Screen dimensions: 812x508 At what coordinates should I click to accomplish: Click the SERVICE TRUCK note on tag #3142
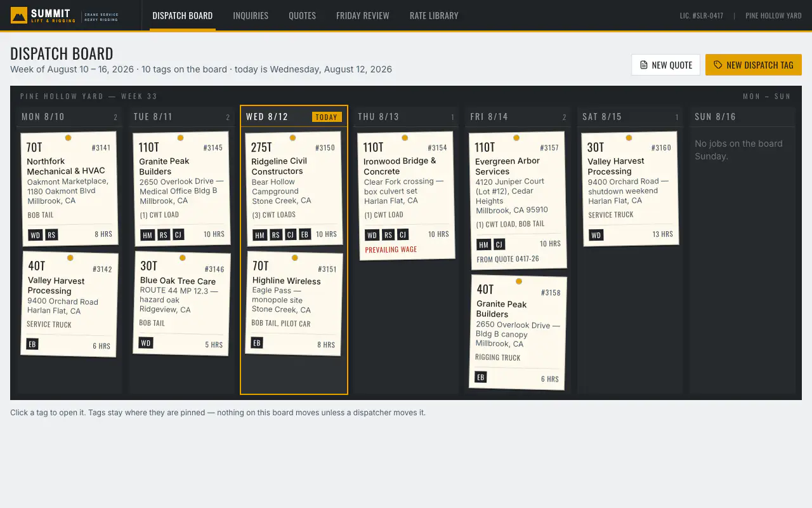pyautogui.click(x=49, y=324)
